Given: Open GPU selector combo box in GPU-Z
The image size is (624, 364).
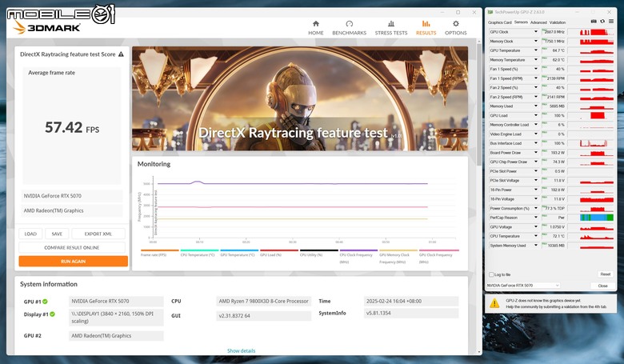Looking at the screenshot, I should click(x=523, y=286).
